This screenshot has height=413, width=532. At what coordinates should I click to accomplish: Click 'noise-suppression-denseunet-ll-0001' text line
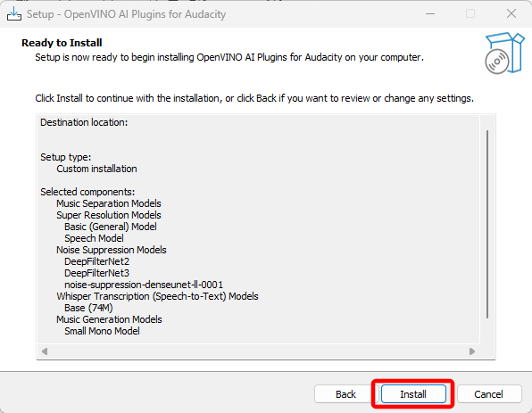[x=144, y=285]
